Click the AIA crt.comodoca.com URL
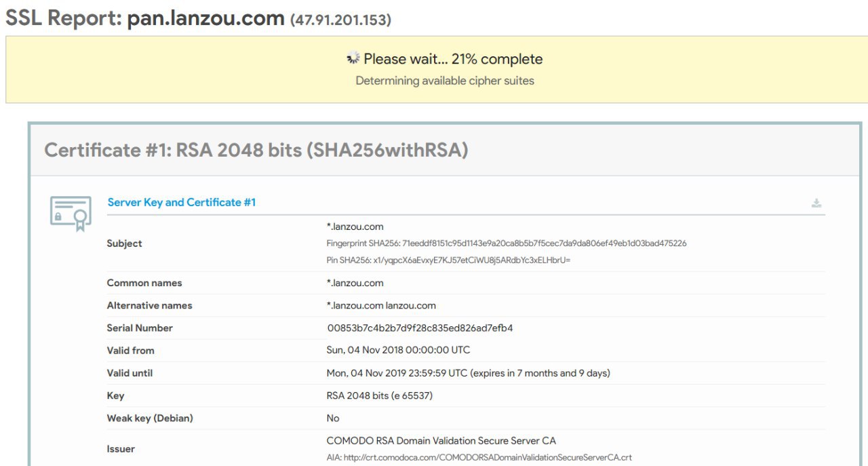Screen dimensions: 868x466 pyautogui.click(x=479, y=457)
